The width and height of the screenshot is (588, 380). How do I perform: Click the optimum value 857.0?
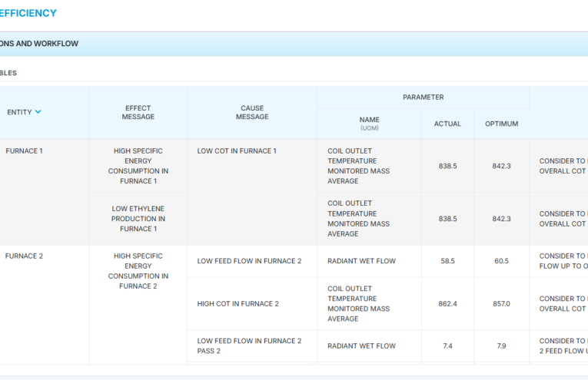coord(501,304)
